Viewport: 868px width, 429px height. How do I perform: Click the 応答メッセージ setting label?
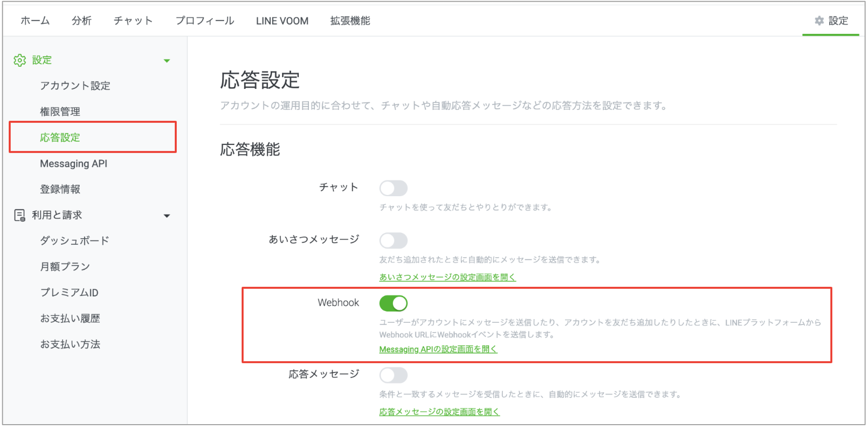[x=324, y=374]
